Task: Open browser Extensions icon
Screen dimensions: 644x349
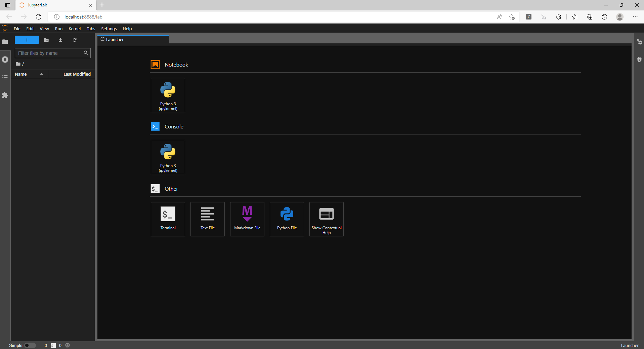Action: tap(558, 17)
